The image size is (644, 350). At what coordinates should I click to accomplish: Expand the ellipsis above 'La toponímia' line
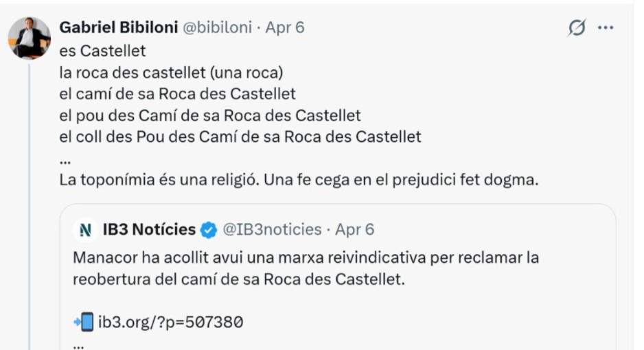(65, 159)
